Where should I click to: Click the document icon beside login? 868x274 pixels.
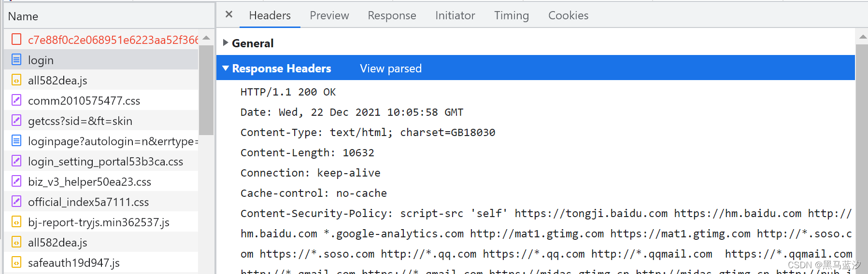(x=16, y=60)
